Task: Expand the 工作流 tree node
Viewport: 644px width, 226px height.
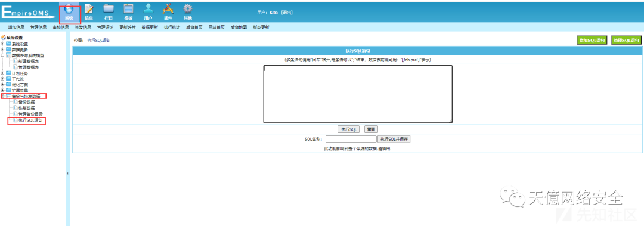Action: click(3, 79)
